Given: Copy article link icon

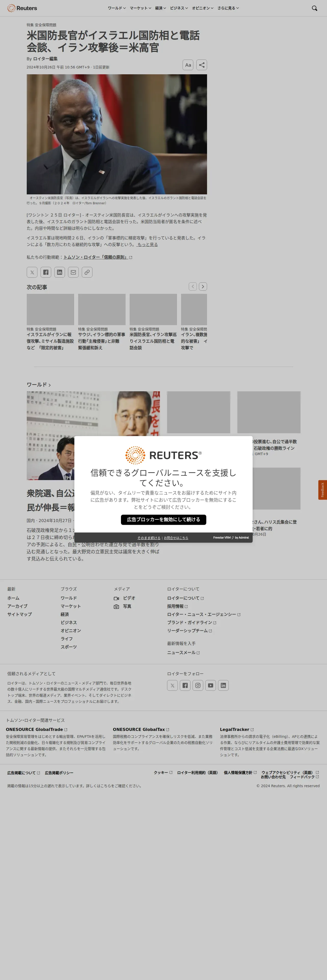Looking at the screenshot, I should (87, 272).
